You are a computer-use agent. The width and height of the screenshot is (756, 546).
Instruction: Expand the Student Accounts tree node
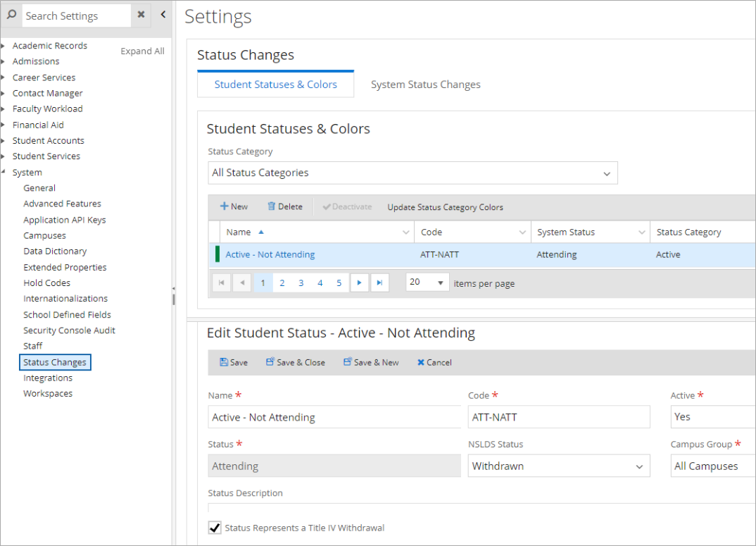point(3,140)
